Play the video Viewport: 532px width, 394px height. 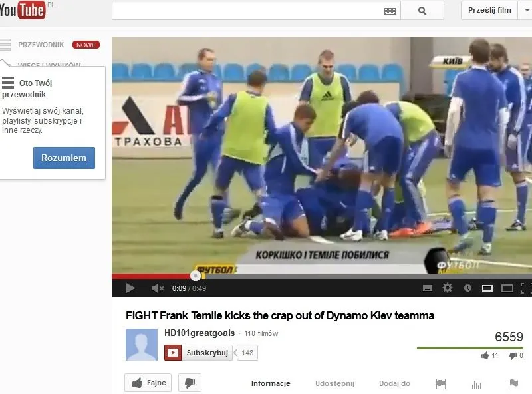tap(130, 288)
